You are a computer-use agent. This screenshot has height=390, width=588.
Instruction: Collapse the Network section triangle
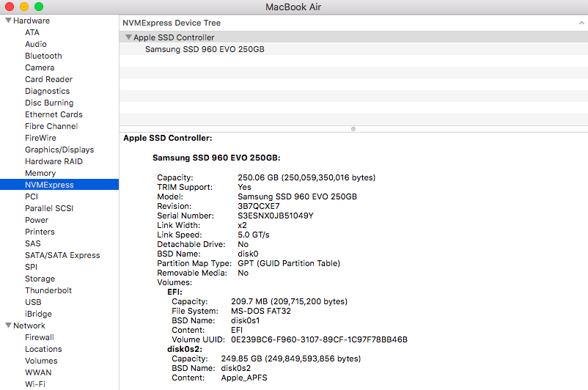8,325
